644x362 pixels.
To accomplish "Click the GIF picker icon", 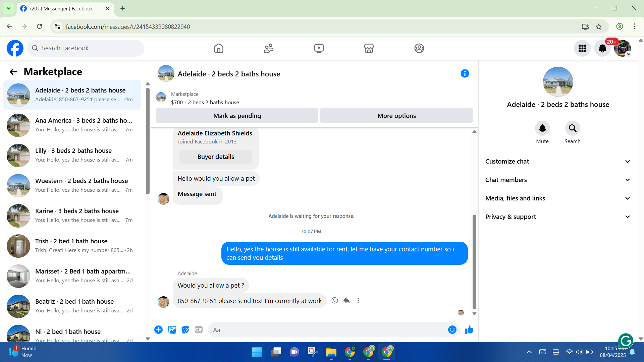I will click(x=199, y=330).
